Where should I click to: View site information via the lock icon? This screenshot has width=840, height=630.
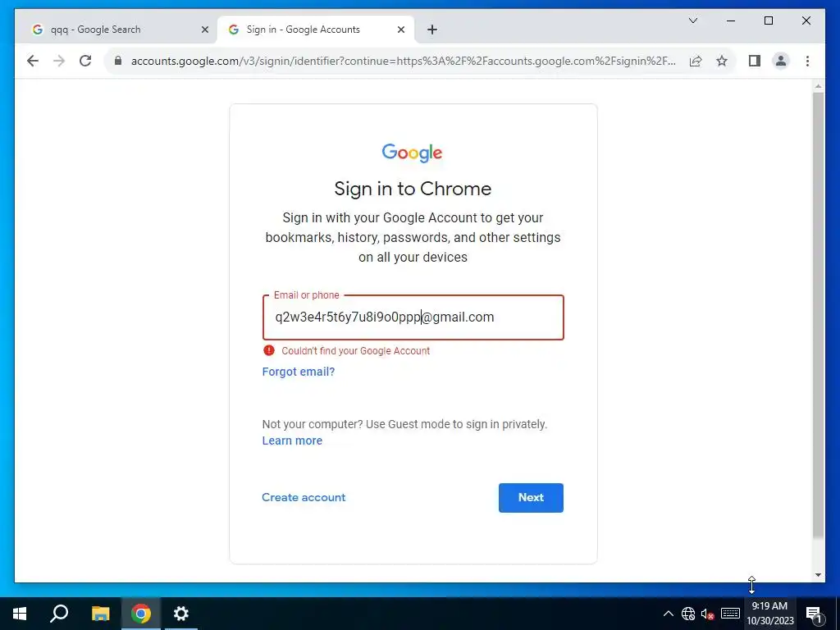click(x=118, y=61)
